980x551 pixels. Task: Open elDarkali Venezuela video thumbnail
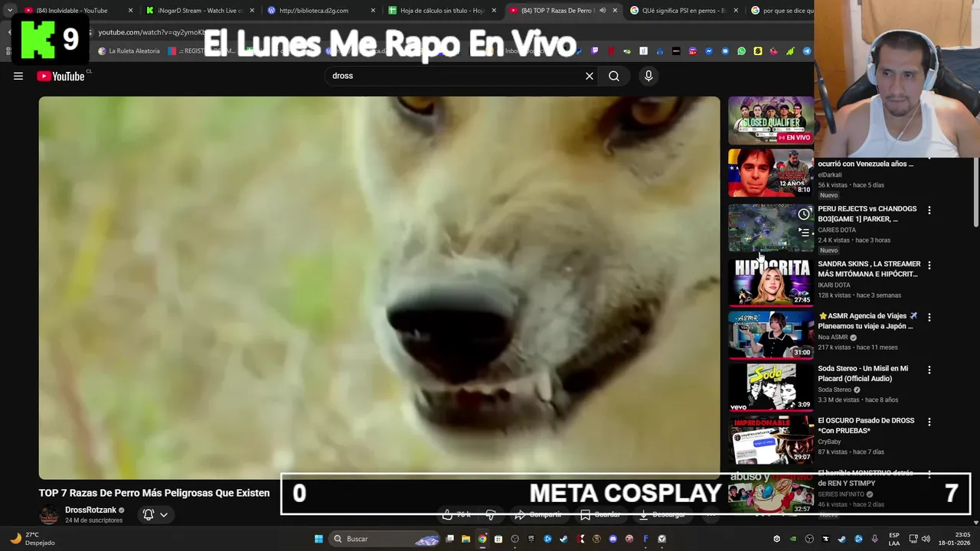[770, 172]
